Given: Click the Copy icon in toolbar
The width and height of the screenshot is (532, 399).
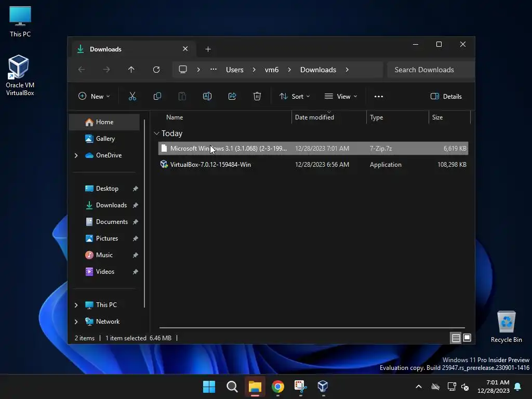Looking at the screenshot, I should (x=157, y=96).
